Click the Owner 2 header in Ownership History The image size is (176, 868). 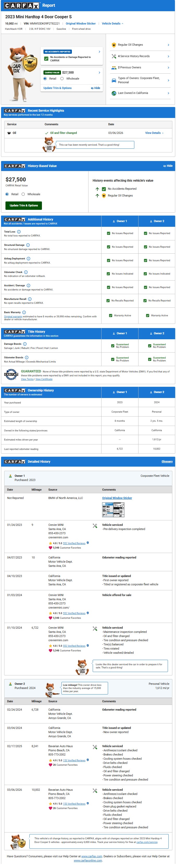point(157,392)
